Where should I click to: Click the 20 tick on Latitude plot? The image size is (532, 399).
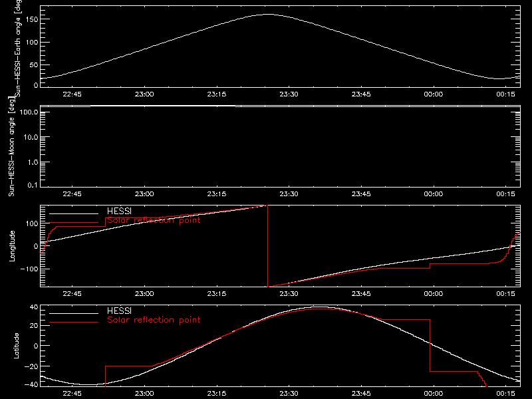click(x=34, y=326)
